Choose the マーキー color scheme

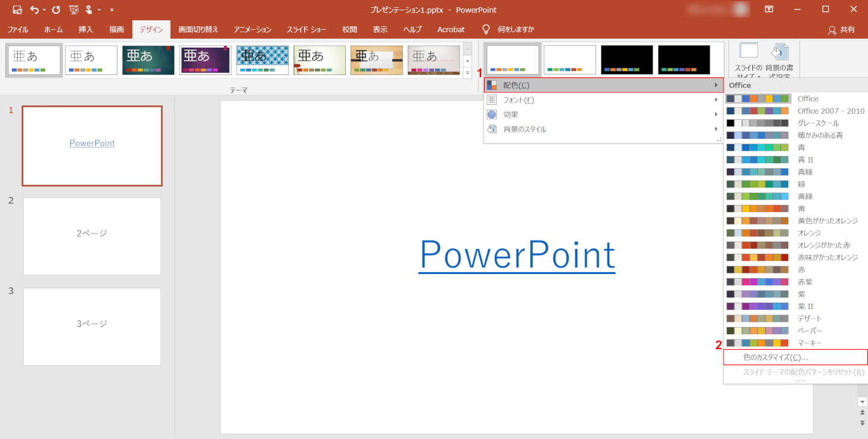(795, 343)
